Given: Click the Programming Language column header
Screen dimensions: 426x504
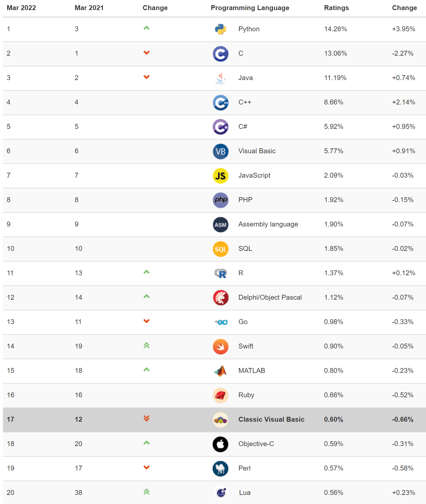Looking at the screenshot, I should (x=250, y=8).
